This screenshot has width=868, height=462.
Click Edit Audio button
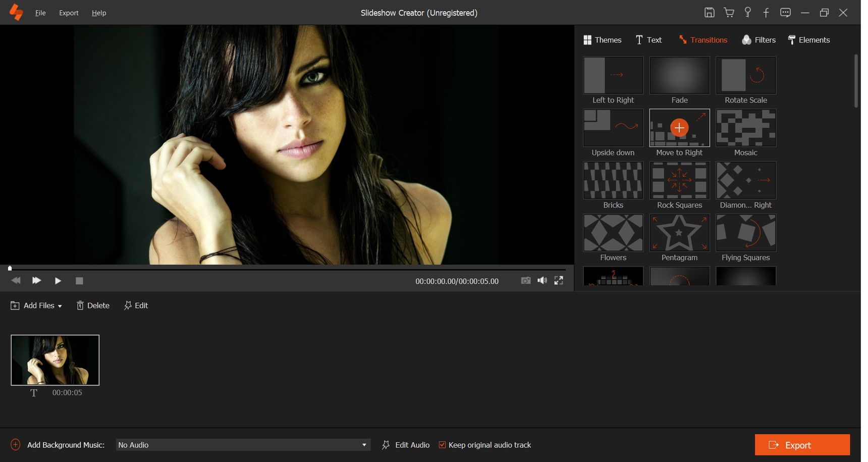point(406,445)
